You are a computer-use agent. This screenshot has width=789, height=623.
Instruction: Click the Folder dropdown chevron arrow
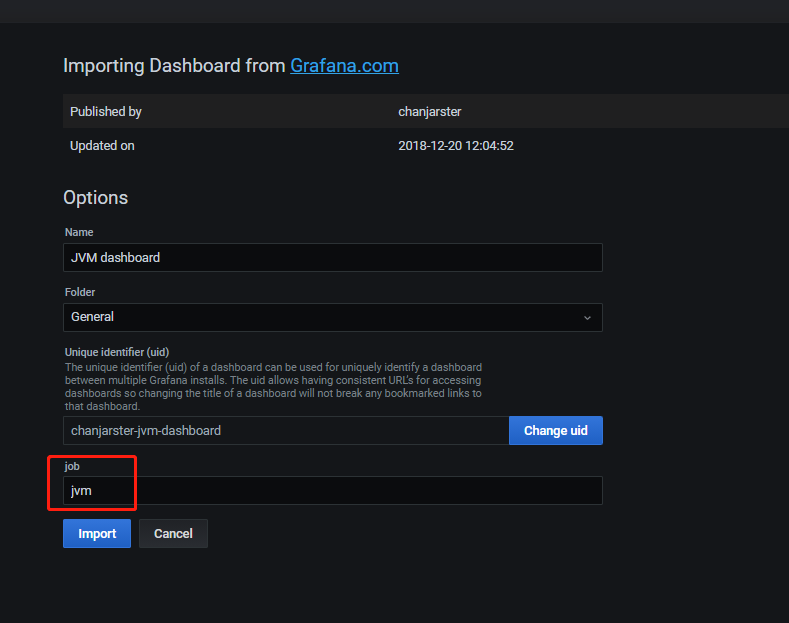[x=587, y=318]
